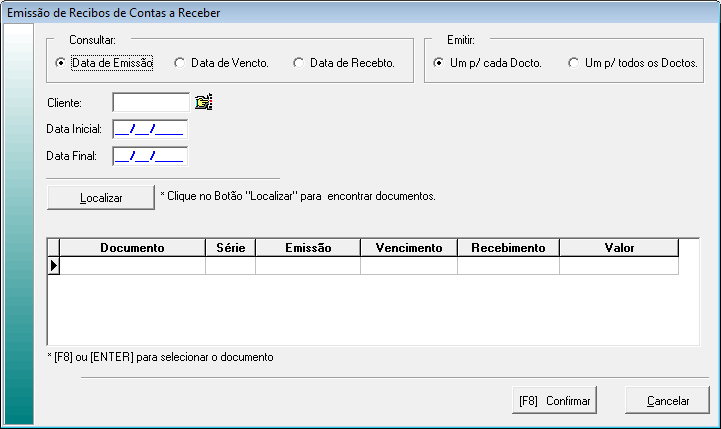The height and width of the screenshot is (429, 721).
Task: Click the [F8] Confirmar button
Action: click(554, 400)
